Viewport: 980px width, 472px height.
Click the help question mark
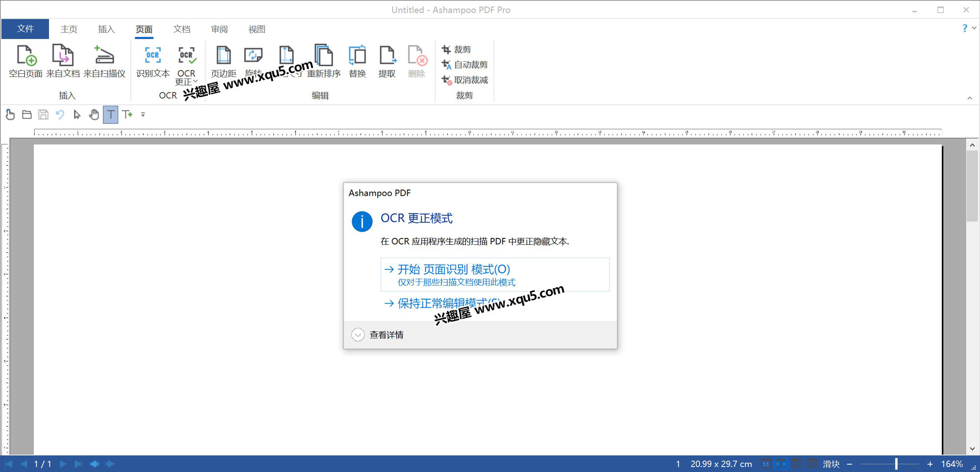pyautogui.click(x=965, y=28)
